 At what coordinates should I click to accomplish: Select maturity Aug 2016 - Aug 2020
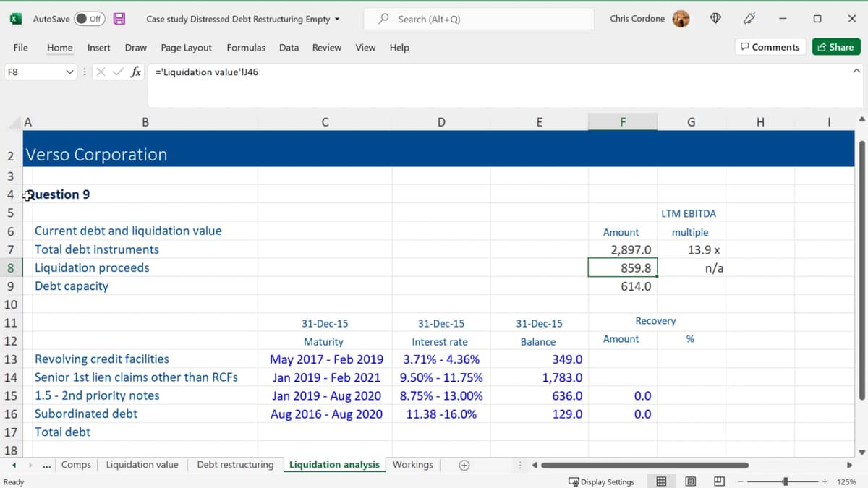(325, 414)
